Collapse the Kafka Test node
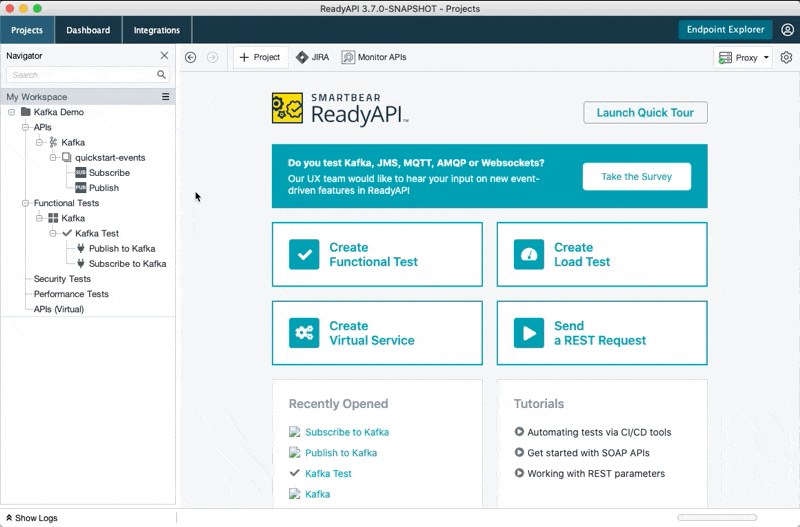800x527 pixels. 53,233
